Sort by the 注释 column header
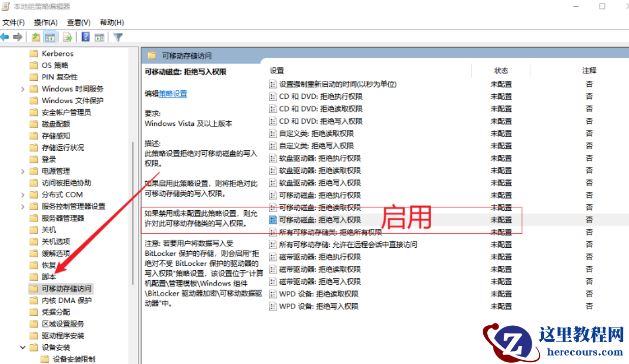629x364 pixels. 589,71
